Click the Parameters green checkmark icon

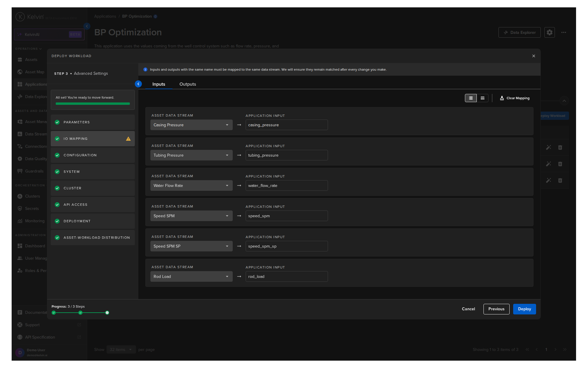(57, 122)
